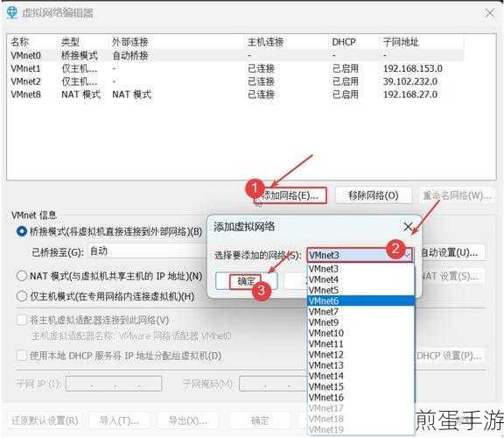The height and width of the screenshot is (438, 504).
Task: Close the 虚拟网络编辑器 window
Action: (x=490, y=13)
